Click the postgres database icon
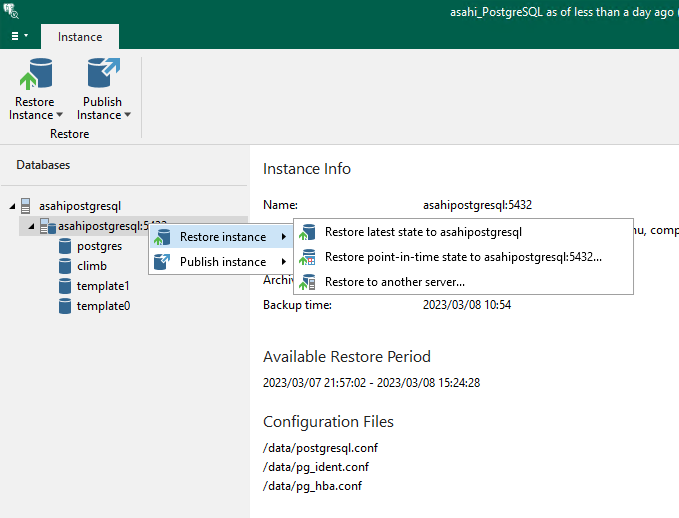 (x=65, y=246)
